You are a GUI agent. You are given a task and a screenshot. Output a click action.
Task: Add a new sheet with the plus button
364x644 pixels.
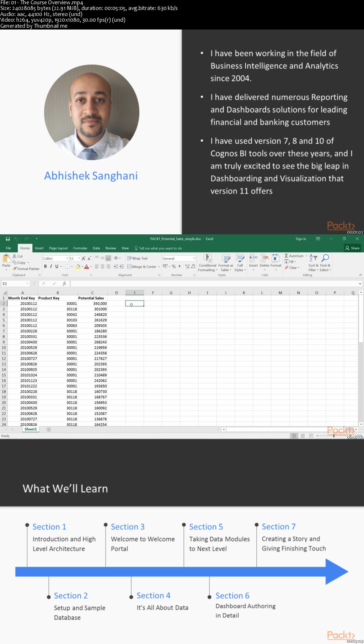(x=49, y=430)
